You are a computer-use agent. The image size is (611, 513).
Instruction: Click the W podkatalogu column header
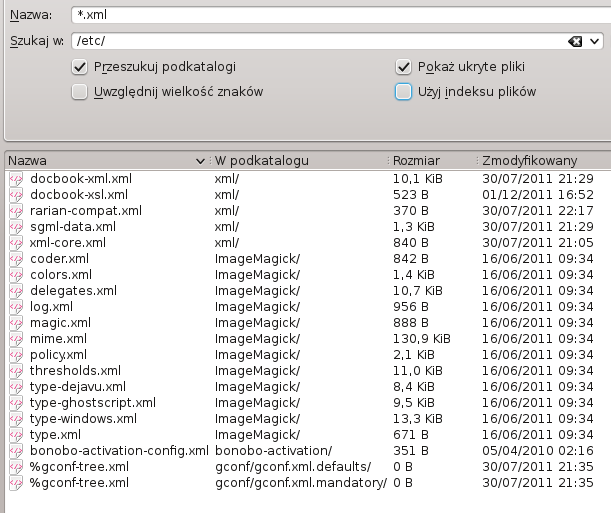coord(295,160)
